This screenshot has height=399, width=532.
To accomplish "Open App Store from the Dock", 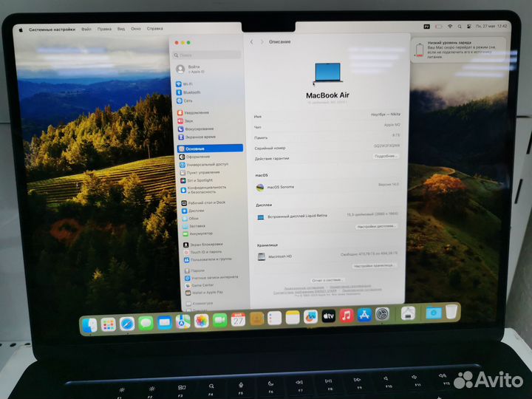I will tap(364, 316).
